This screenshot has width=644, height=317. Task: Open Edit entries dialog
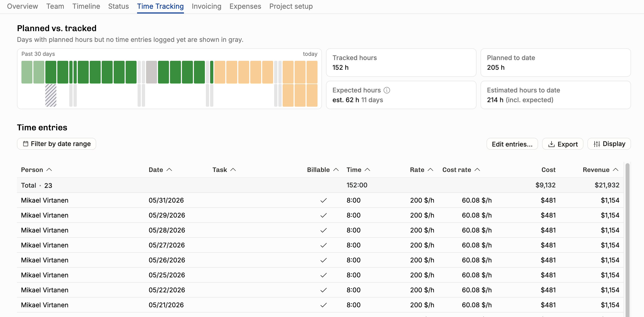tap(512, 144)
